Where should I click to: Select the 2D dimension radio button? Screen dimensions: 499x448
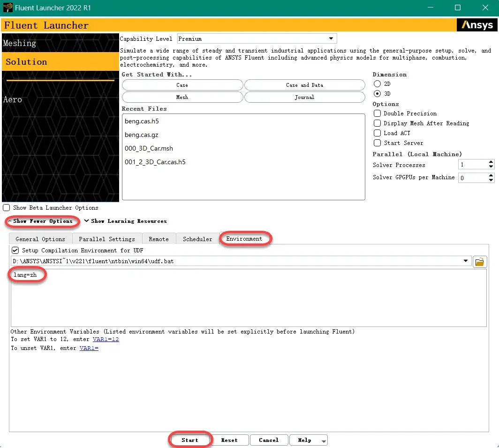click(377, 84)
